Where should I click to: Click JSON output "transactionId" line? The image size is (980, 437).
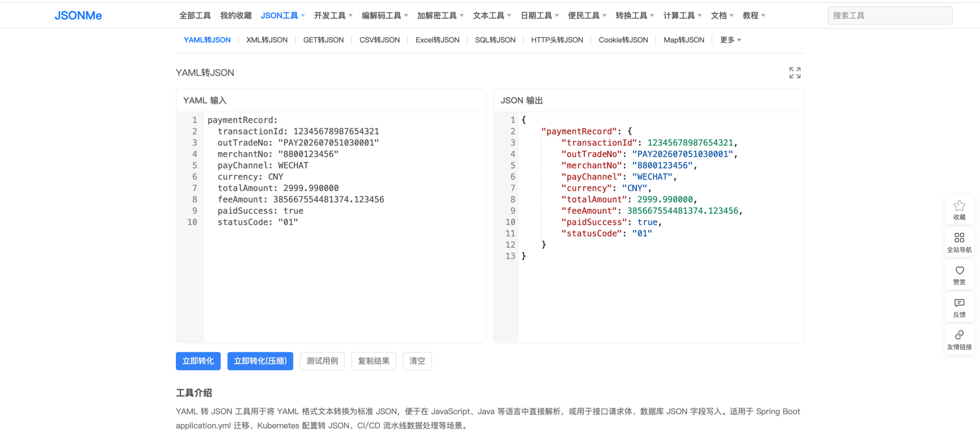(x=649, y=142)
